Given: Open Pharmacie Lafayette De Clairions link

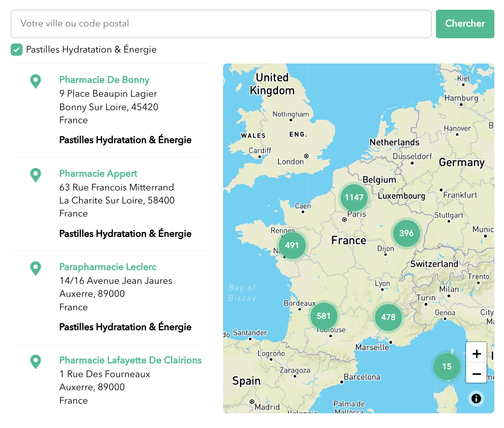Looking at the screenshot, I should tap(130, 360).
